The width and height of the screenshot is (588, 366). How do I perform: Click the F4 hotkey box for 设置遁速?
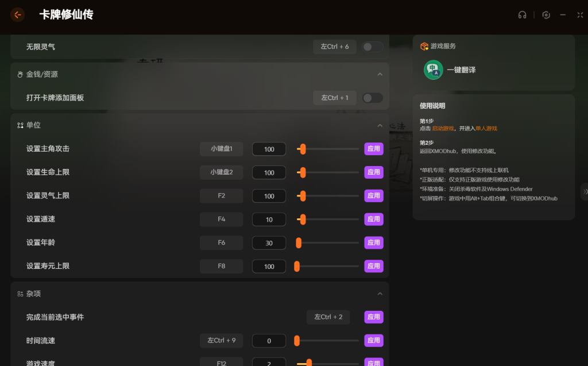[x=221, y=219]
